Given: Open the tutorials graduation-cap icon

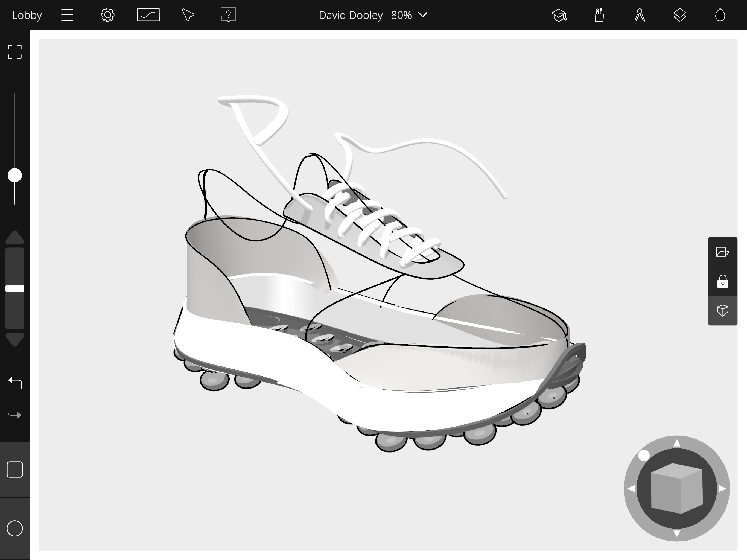Looking at the screenshot, I should click(559, 15).
